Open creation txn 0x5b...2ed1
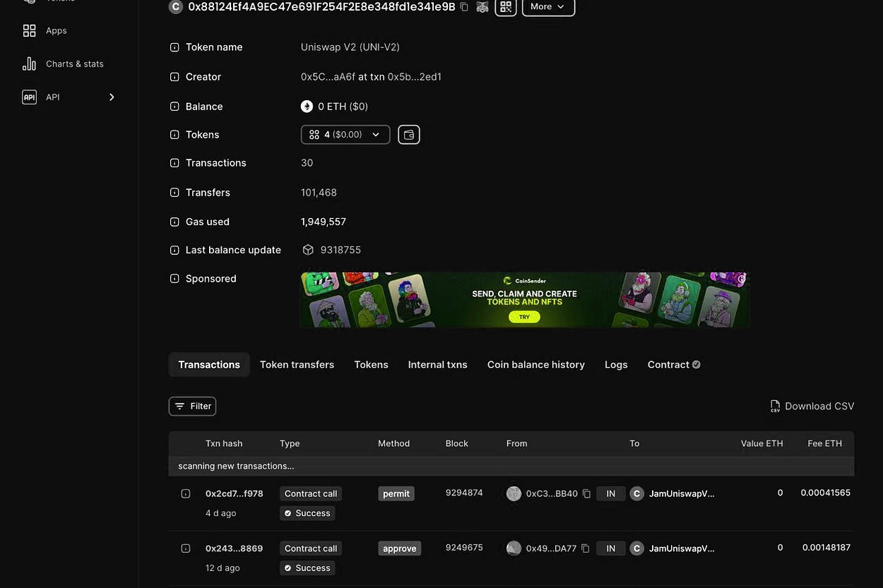This screenshot has height=588, width=883. [x=415, y=77]
